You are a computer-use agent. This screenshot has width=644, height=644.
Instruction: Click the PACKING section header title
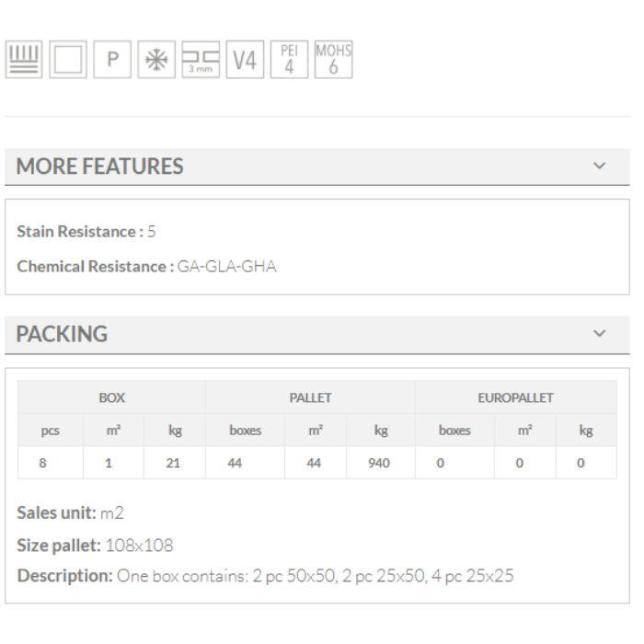pyautogui.click(x=62, y=334)
